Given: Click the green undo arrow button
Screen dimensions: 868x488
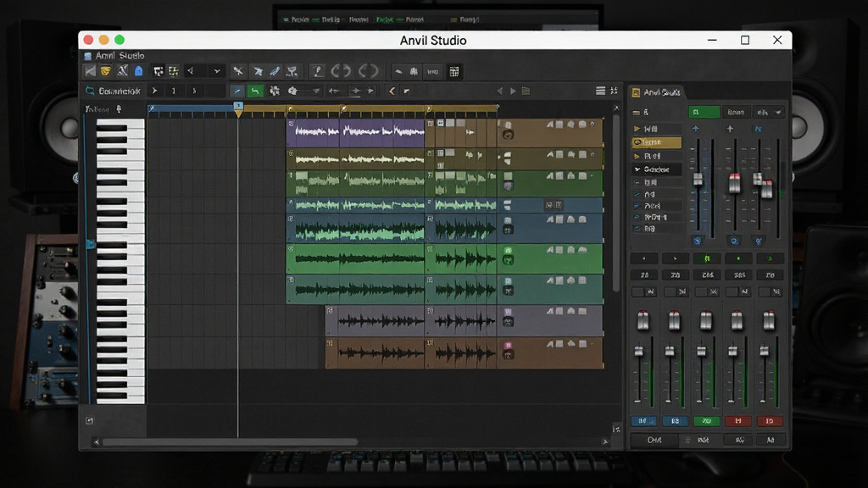Looking at the screenshot, I should (x=255, y=91).
